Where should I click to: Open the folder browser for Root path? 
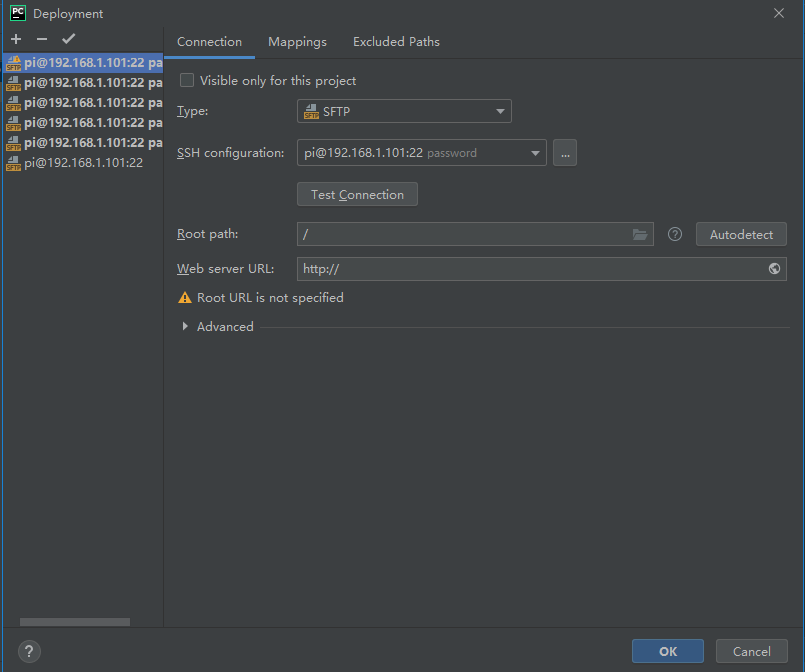(640, 233)
